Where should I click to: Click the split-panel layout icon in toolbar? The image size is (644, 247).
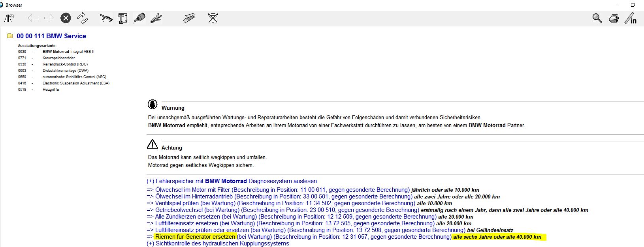pyautogui.click(x=9, y=18)
